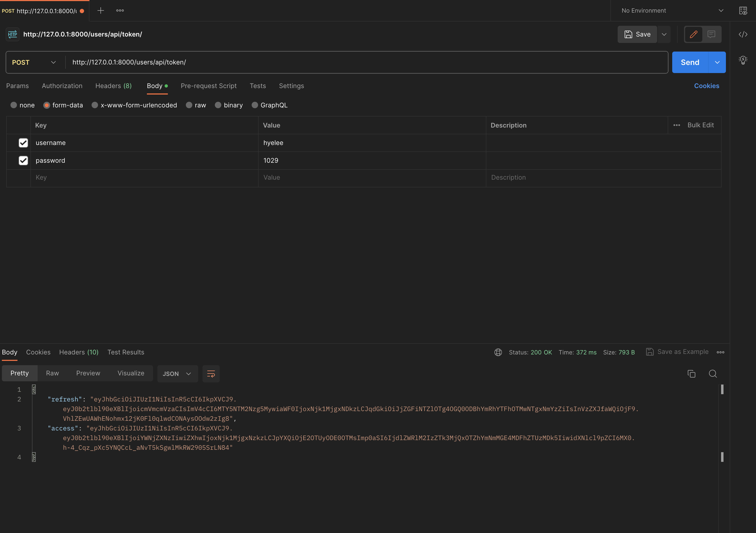
Task: Click the Save as Example icon
Action: (x=649, y=352)
